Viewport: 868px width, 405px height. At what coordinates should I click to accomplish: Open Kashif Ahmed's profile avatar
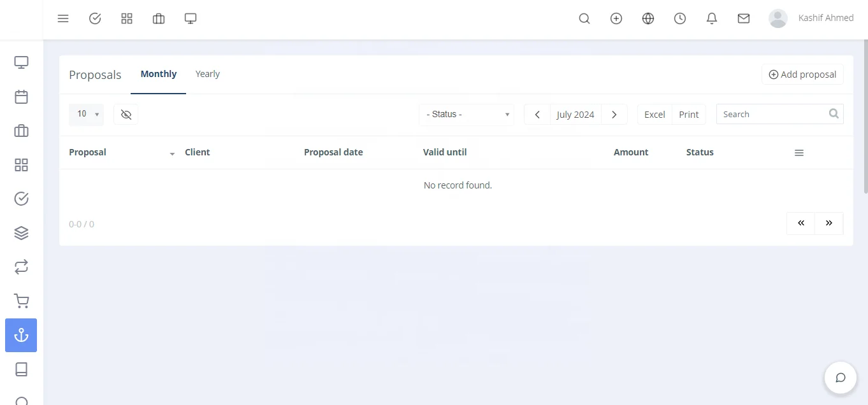pyautogui.click(x=778, y=18)
